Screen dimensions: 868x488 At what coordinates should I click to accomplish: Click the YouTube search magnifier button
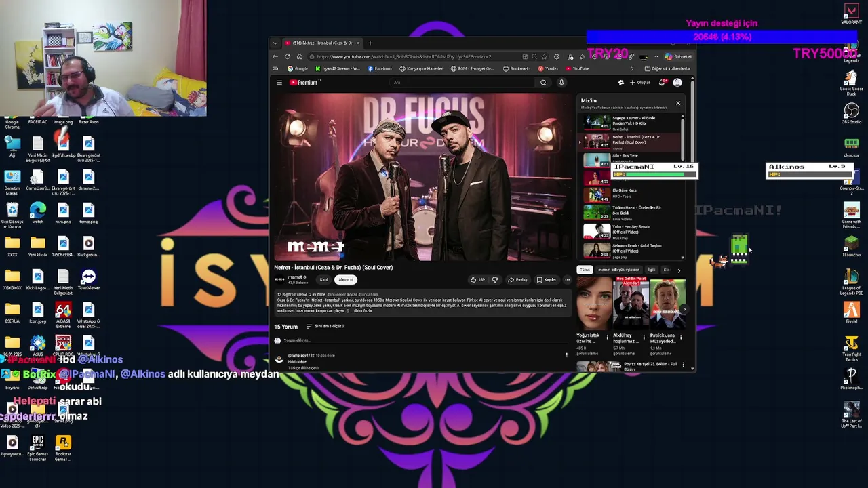tap(543, 83)
